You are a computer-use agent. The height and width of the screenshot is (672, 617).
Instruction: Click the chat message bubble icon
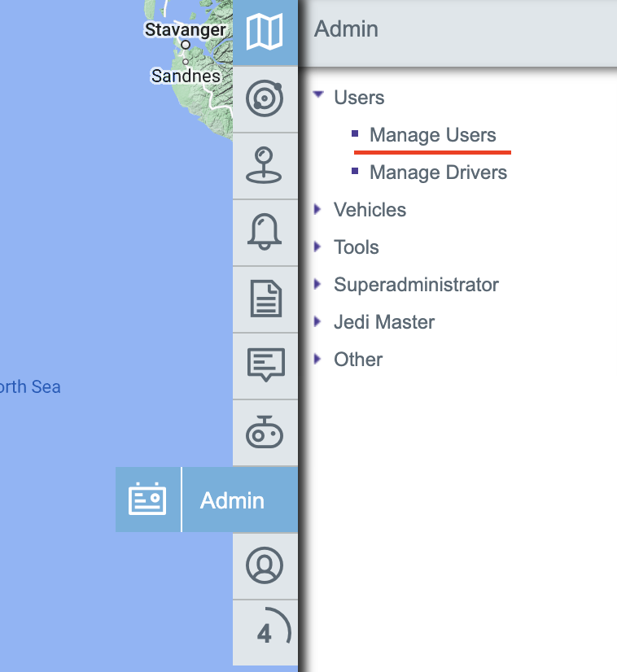[265, 366]
